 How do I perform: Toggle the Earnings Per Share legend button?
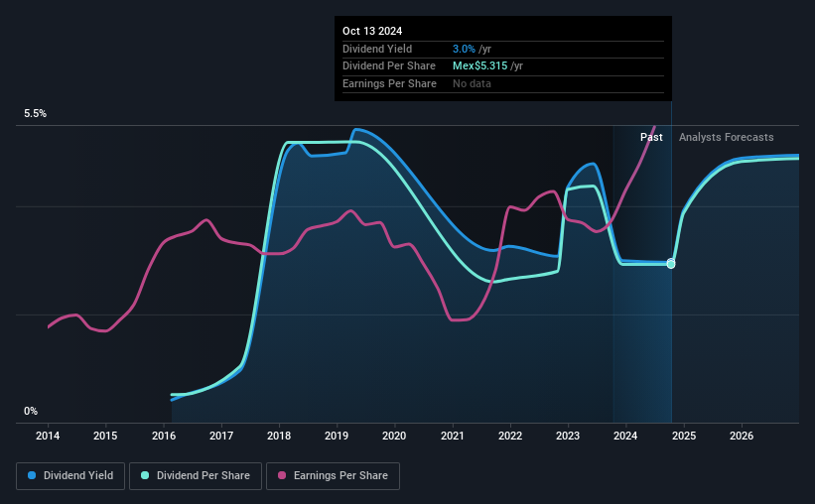pos(333,476)
